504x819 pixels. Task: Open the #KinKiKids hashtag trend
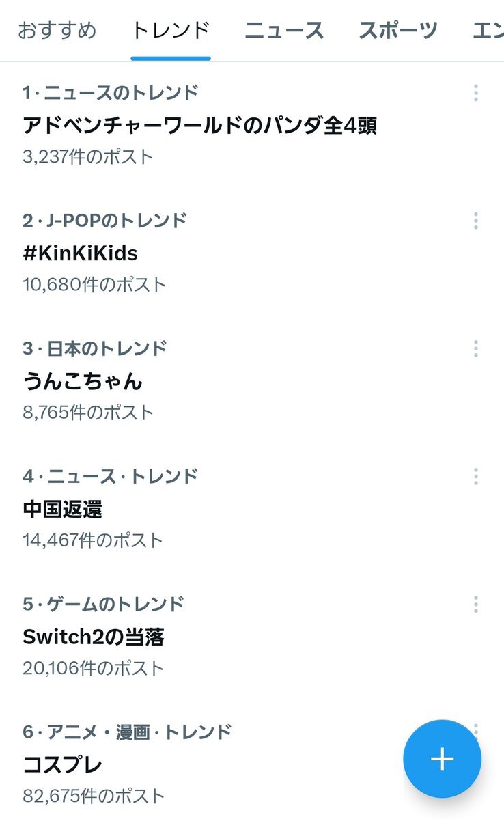point(80,253)
